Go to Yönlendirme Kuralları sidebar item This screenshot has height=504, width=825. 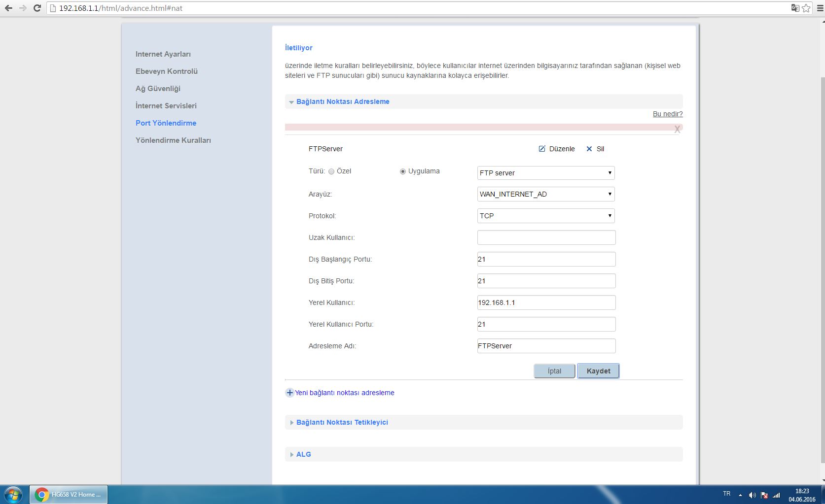point(173,140)
